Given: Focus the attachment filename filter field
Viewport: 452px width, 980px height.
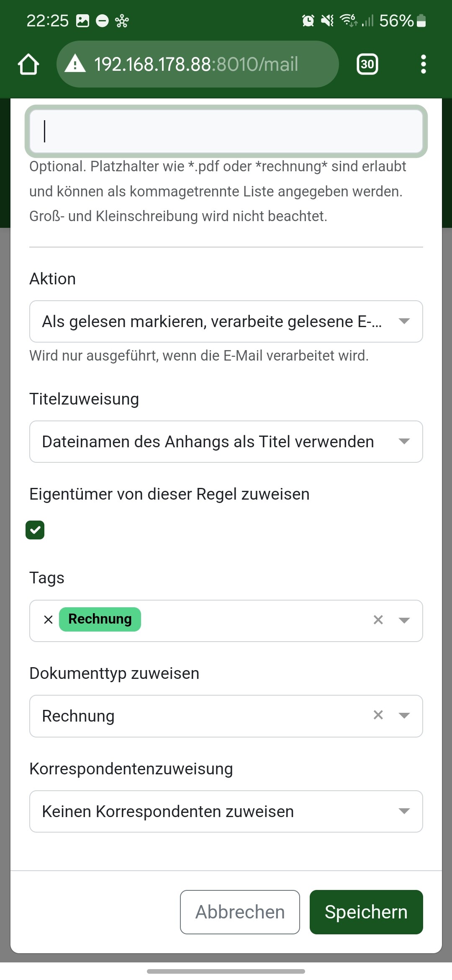Looking at the screenshot, I should 226,131.
